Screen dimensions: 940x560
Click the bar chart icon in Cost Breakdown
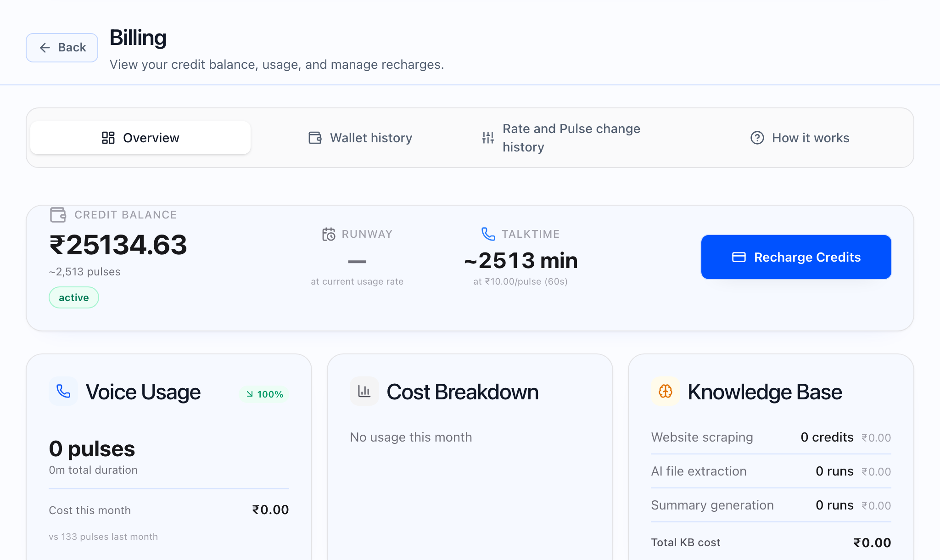coord(364,391)
